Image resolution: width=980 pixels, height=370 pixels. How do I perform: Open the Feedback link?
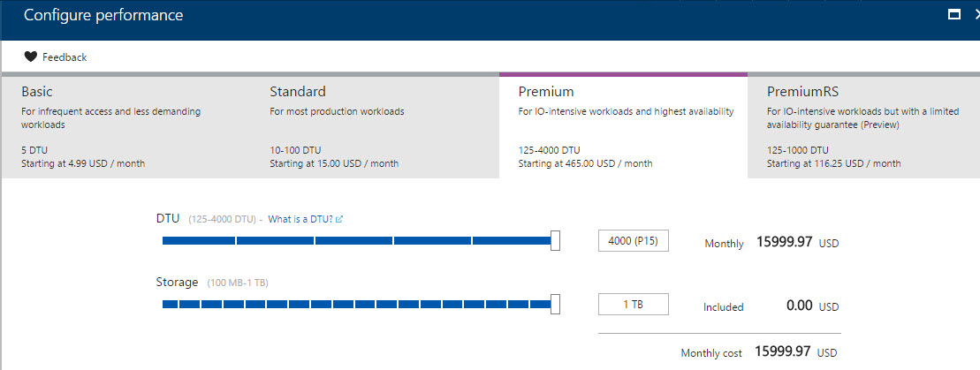[x=65, y=57]
